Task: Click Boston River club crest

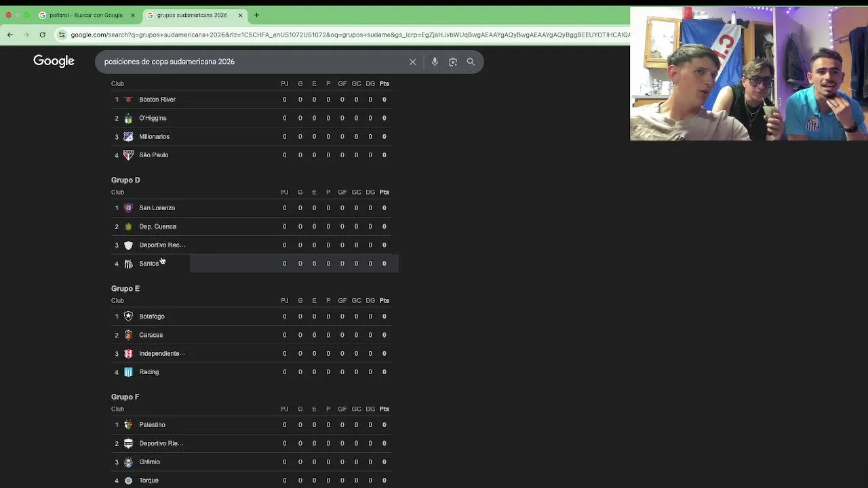Action: tap(128, 100)
